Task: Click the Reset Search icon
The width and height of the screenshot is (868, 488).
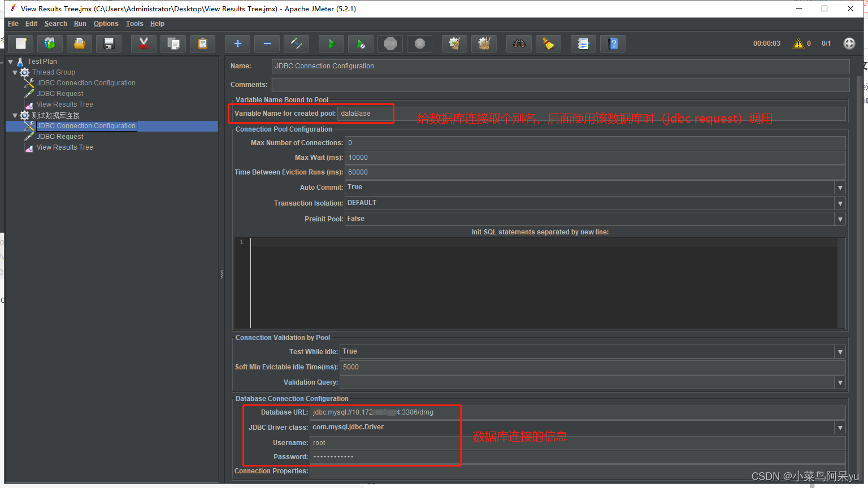Action: click(548, 43)
